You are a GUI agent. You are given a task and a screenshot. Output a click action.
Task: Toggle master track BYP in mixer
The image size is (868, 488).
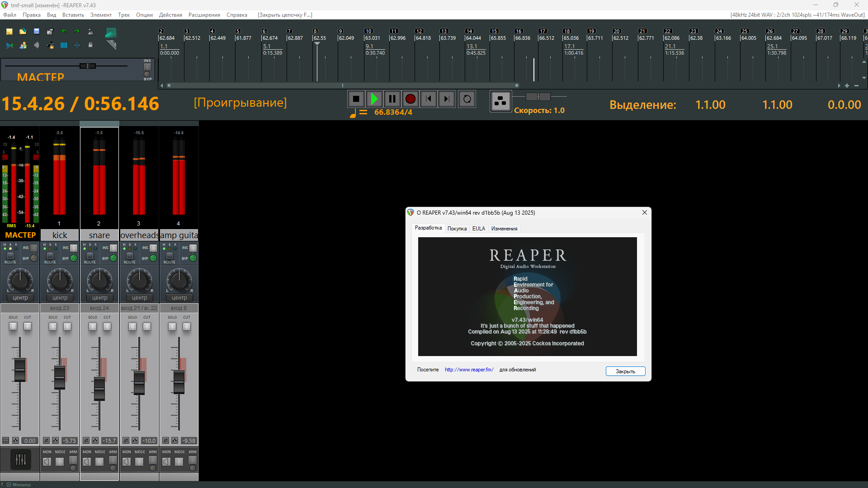(x=34, y=258)
